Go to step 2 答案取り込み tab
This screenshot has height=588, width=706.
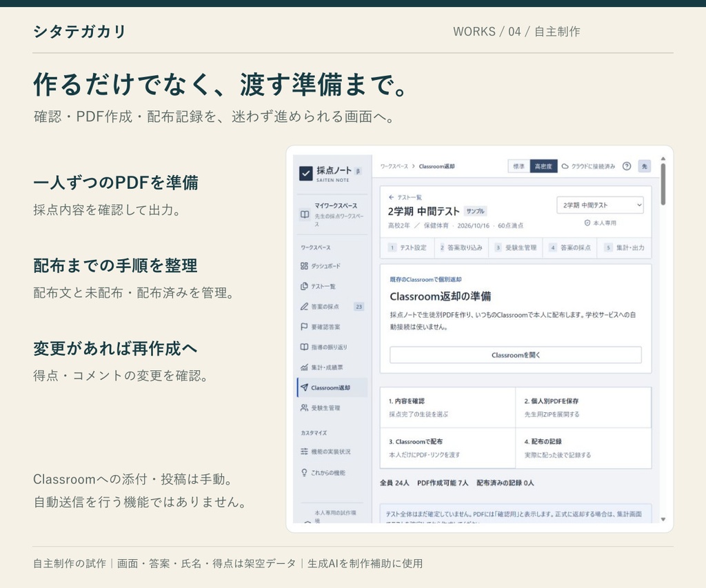pos(461,247)
